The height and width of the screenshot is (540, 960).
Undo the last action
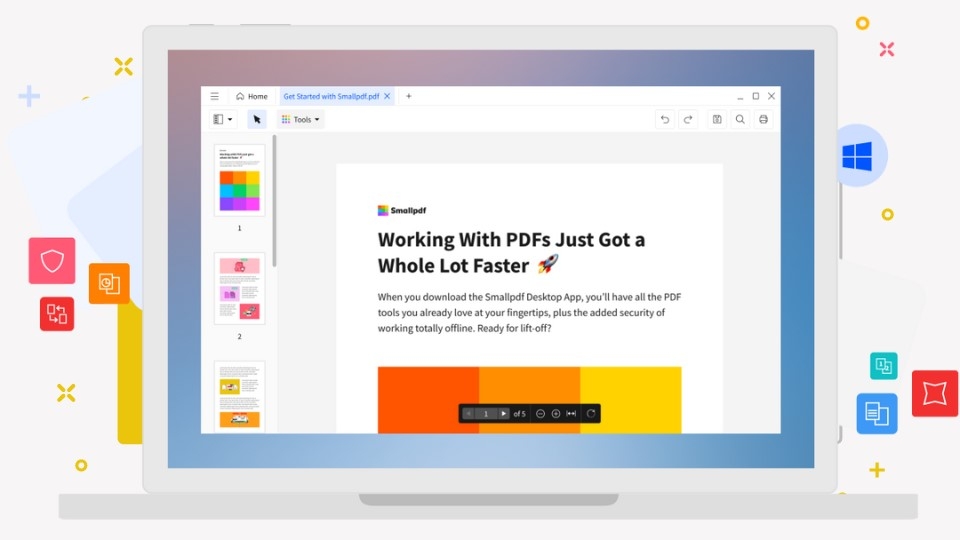(x=665, y=119)
